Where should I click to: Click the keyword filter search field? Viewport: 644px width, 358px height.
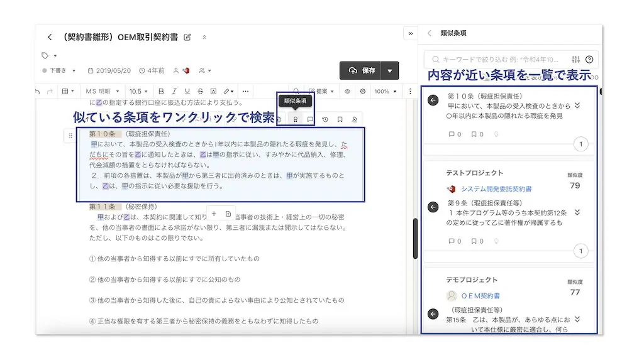[501, 60]
